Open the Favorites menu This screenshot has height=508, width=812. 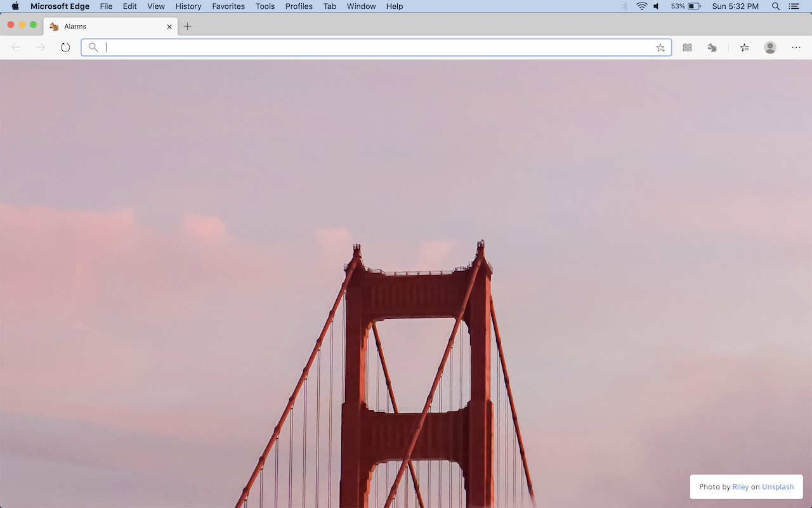228,6
